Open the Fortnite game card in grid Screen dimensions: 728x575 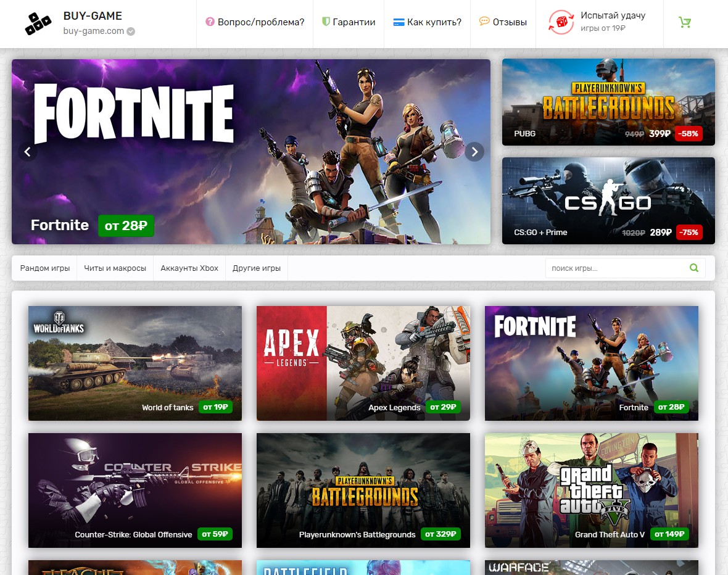592,363
